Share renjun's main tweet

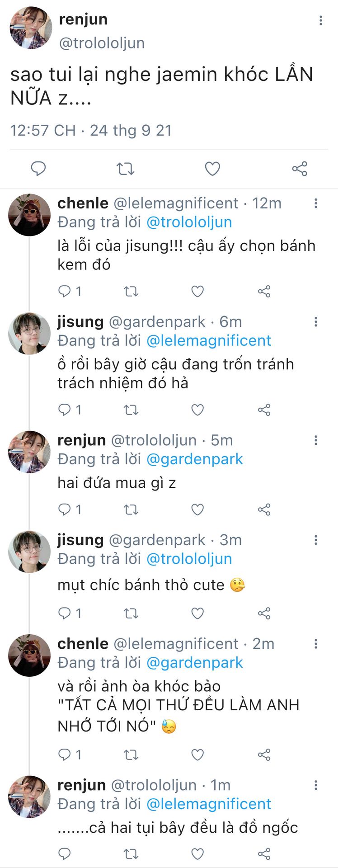(x=299, y=169)
